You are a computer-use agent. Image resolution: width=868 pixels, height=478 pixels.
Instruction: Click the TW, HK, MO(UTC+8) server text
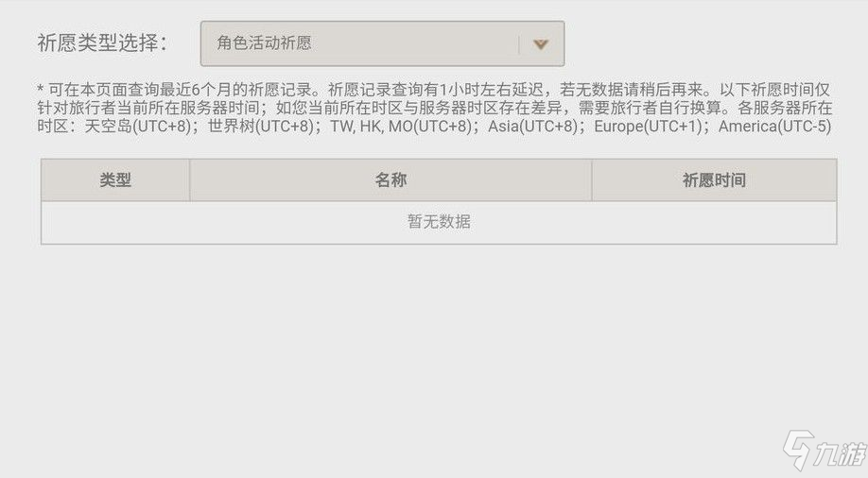[401, 127]
